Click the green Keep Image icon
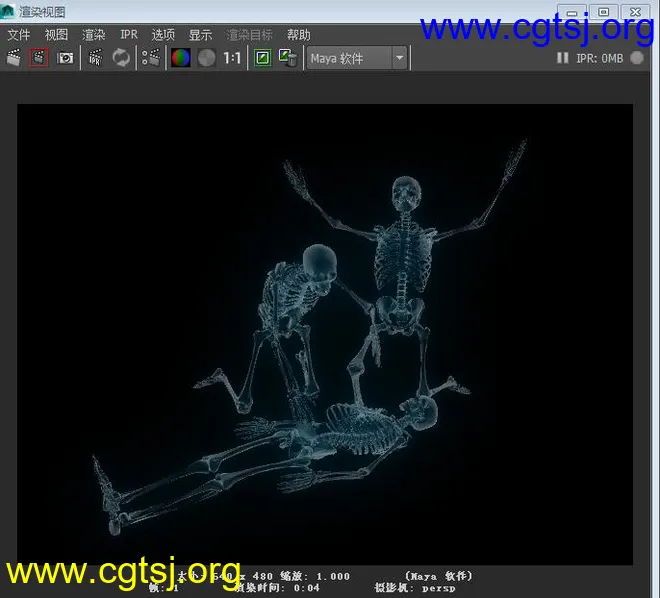This screenshot has width=660, height=598. coord(263,58)
